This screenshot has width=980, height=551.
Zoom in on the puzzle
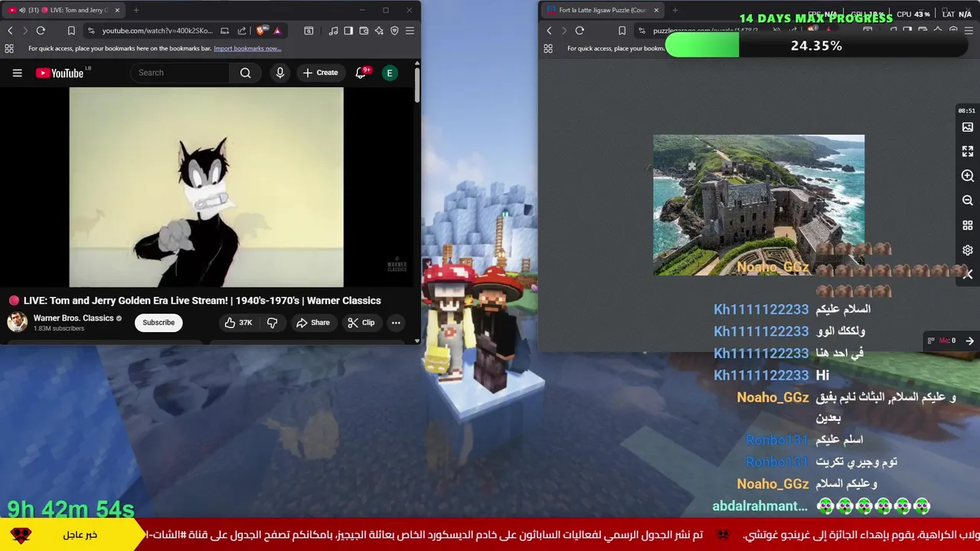point(968,176)
